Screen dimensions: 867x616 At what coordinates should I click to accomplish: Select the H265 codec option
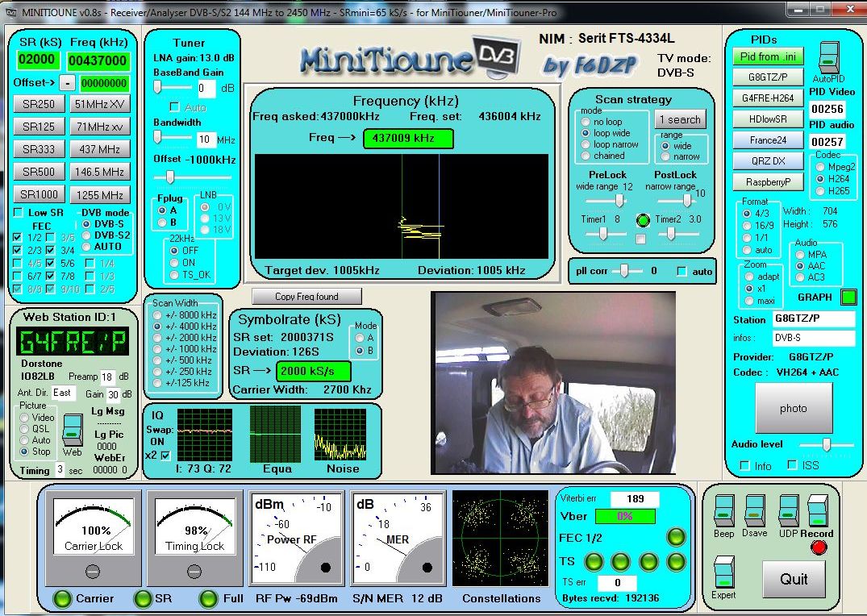click(820, 191)
